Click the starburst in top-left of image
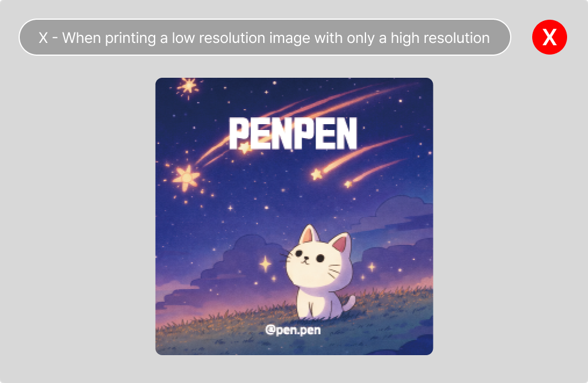This screenshot has width=588, height=383. [188, 86]
